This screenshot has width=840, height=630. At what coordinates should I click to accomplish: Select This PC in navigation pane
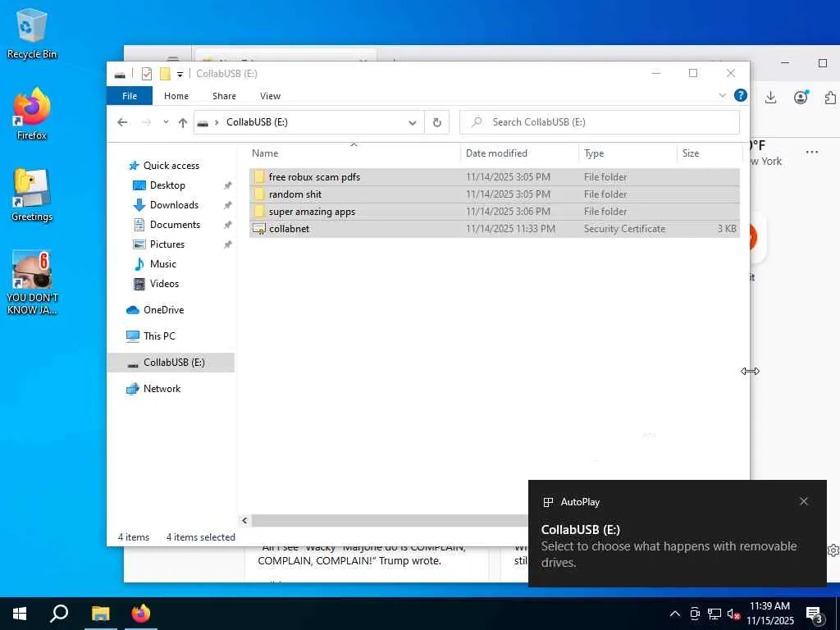(x=159, y=336)
